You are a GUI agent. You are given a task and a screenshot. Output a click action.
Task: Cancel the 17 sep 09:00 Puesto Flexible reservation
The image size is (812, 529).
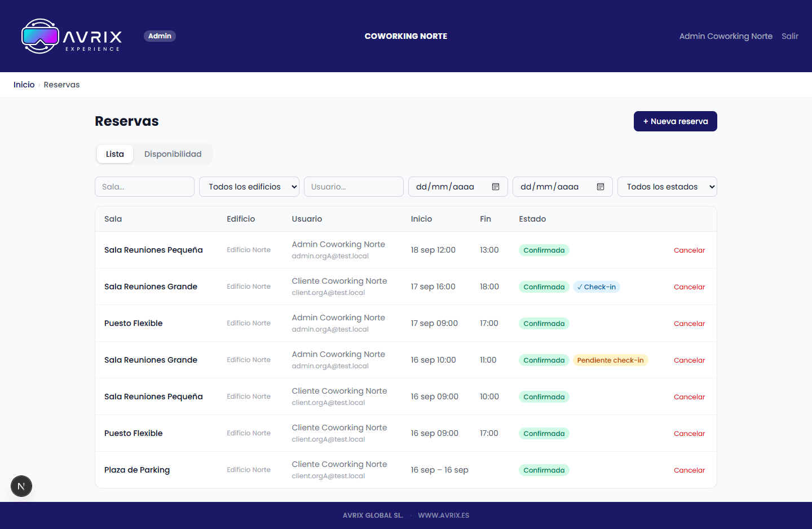690,324
